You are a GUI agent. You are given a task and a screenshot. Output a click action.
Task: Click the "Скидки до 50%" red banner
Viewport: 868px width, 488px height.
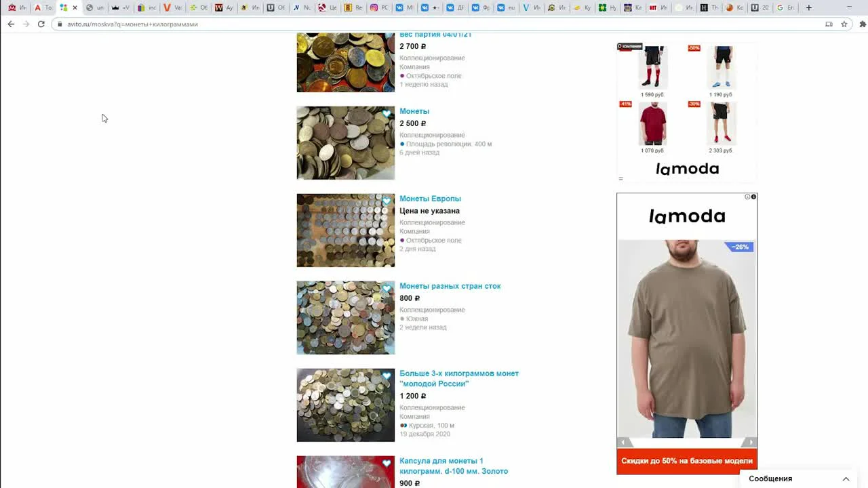[x=686, y=461]
